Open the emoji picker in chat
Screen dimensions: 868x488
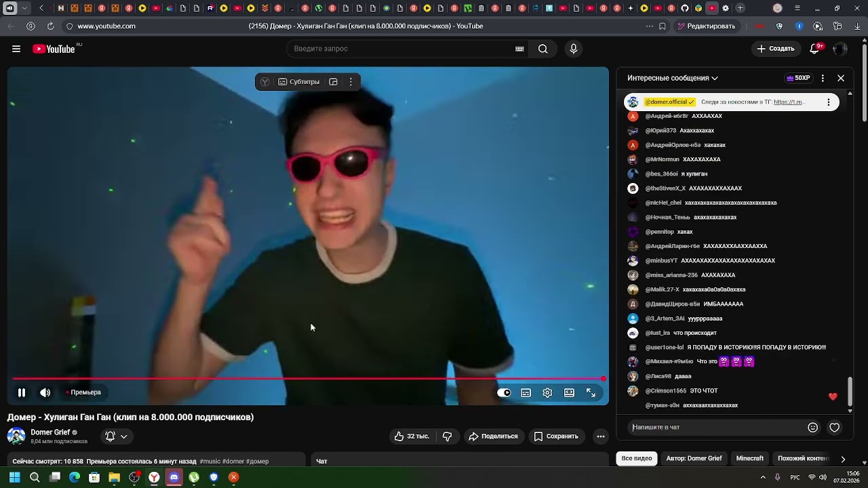tap(813, 428)
